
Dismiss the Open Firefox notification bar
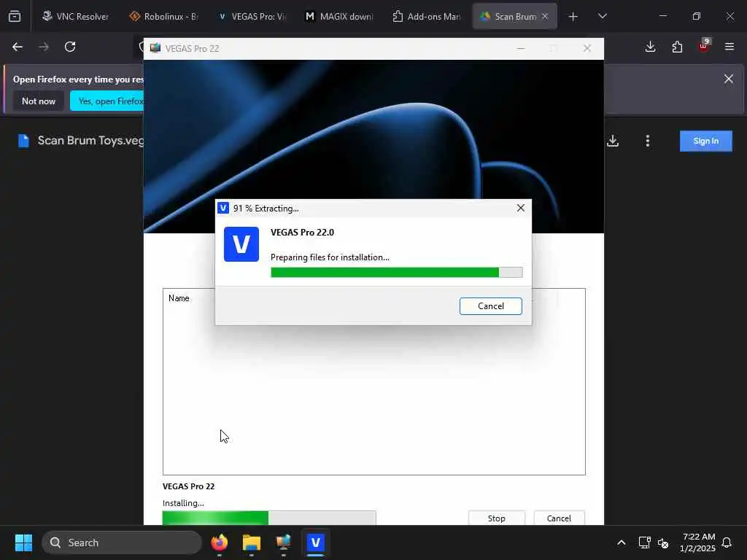[x=729, y=79]
